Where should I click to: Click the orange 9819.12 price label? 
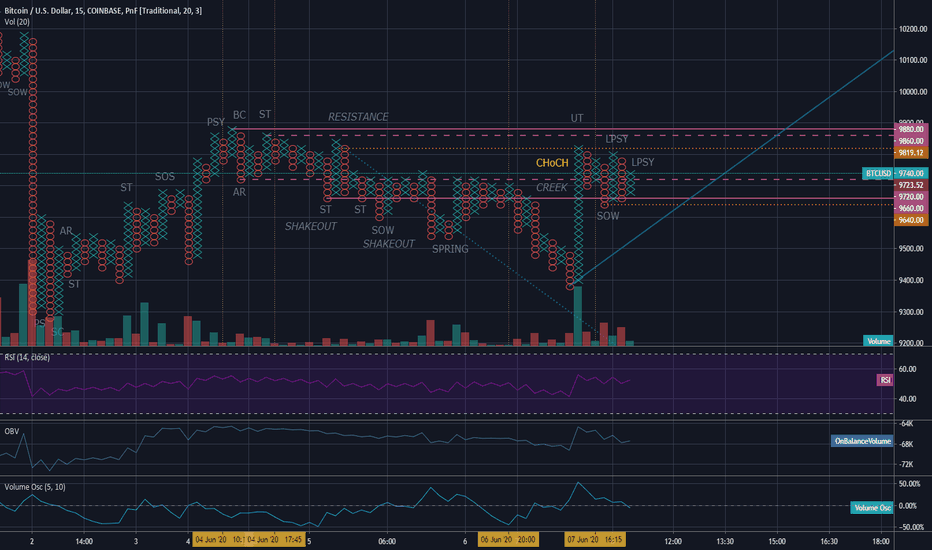coord(911,153)
